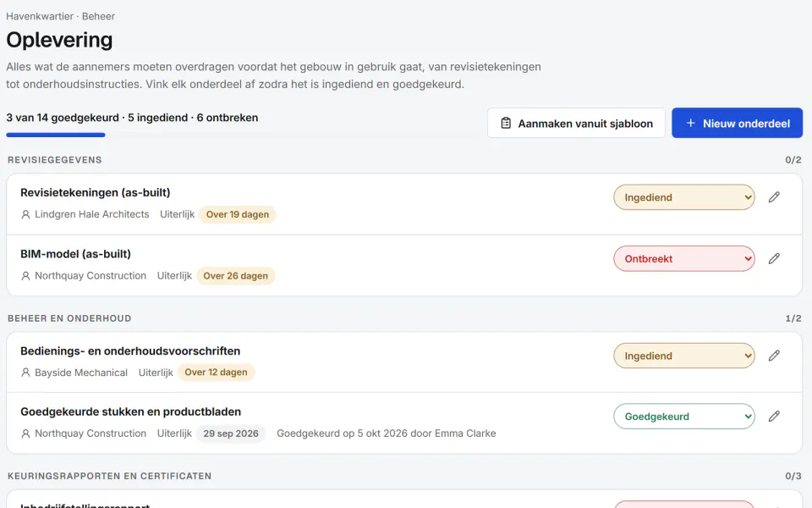
Task: Click 'Over 19 dagen' deadline badge
Action: pyautogui.click(x=237, y=214)
